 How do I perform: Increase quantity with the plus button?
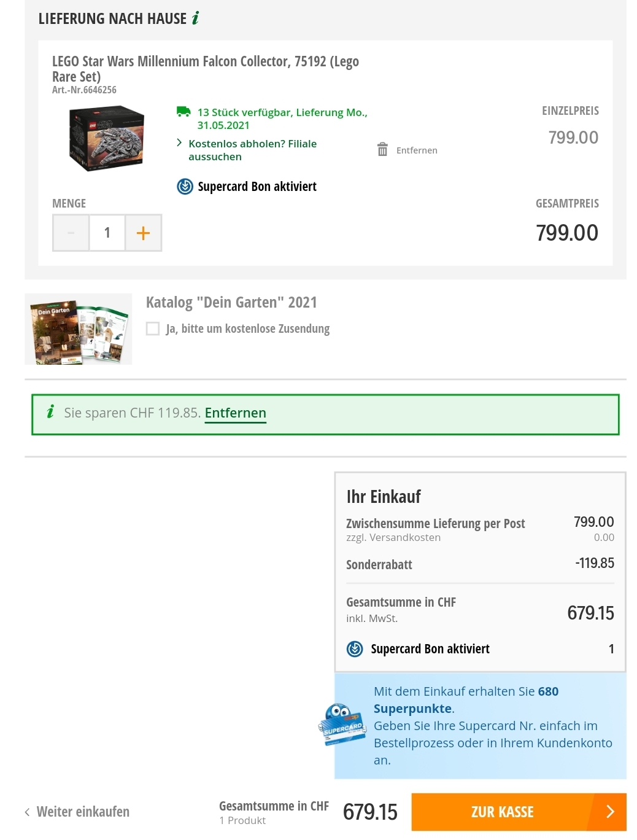(143, 233)
